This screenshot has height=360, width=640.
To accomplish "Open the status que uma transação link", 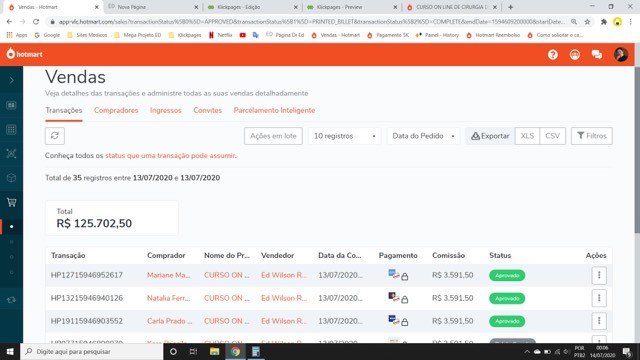I will [170, 156].
